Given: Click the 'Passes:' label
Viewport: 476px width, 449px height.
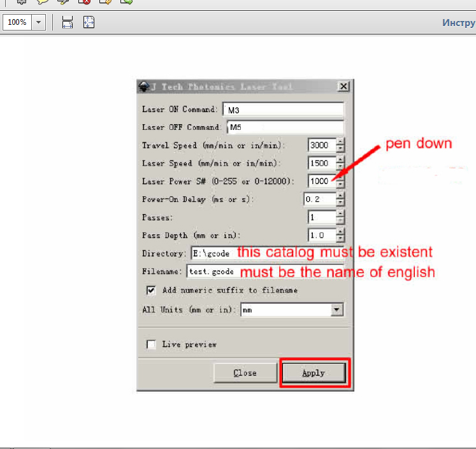Looking at the screenshot, I should pyautogui.click(x=157, y=218).
